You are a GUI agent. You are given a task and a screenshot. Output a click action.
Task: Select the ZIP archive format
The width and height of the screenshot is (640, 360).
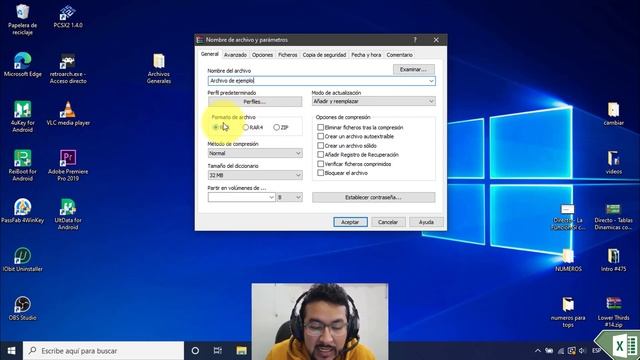coord(276,127)
